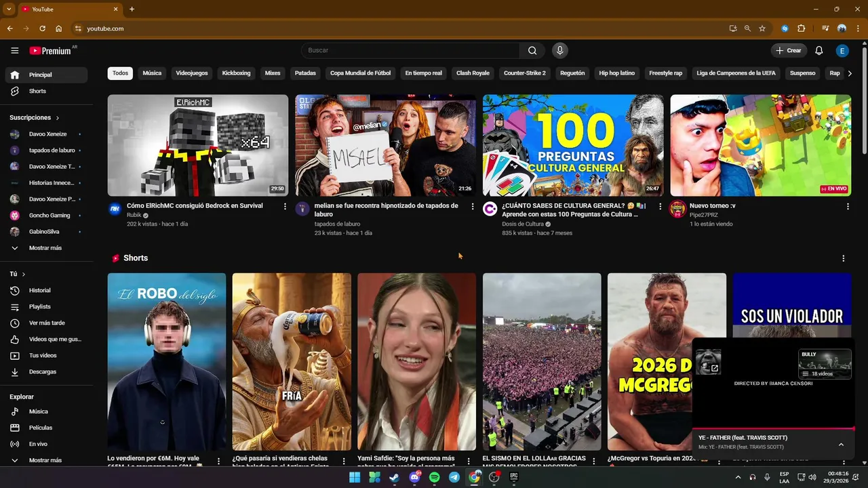Open more options for Nuevo torneo video
Image resolution: width=868 pixels, height=488 pixels.
pos(848,206)
